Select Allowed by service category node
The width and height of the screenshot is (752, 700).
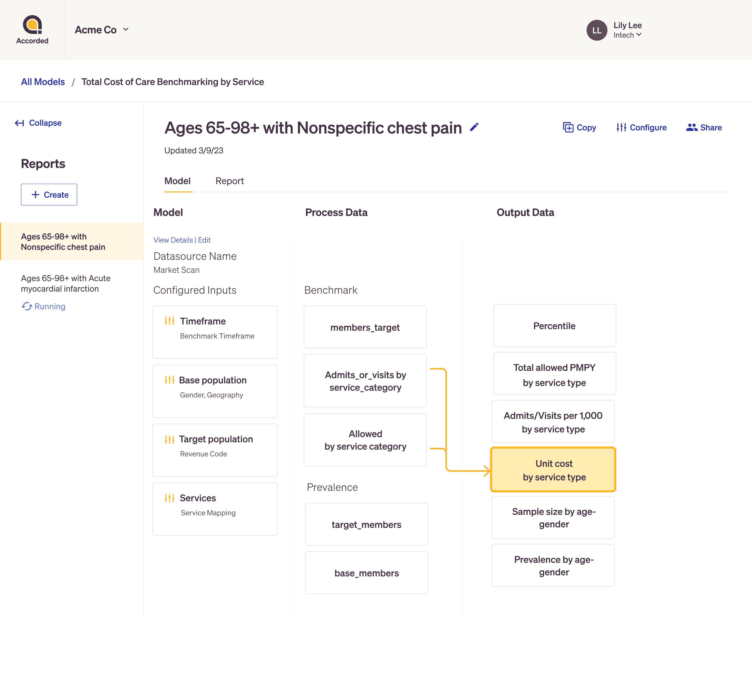click(365, 440)
